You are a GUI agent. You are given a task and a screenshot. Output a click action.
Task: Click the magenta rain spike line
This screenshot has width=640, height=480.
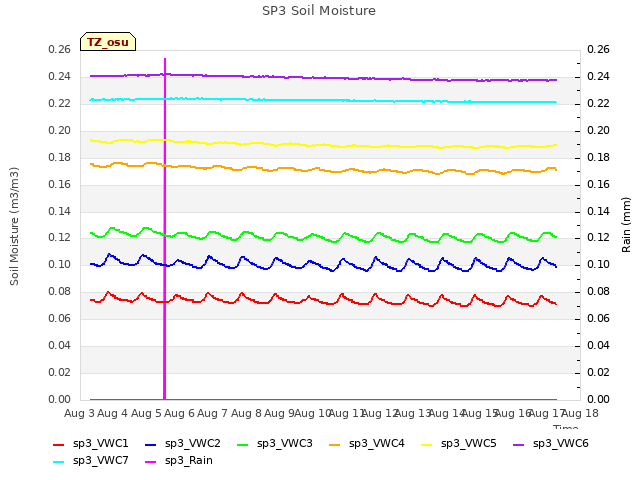click(165, 229)
